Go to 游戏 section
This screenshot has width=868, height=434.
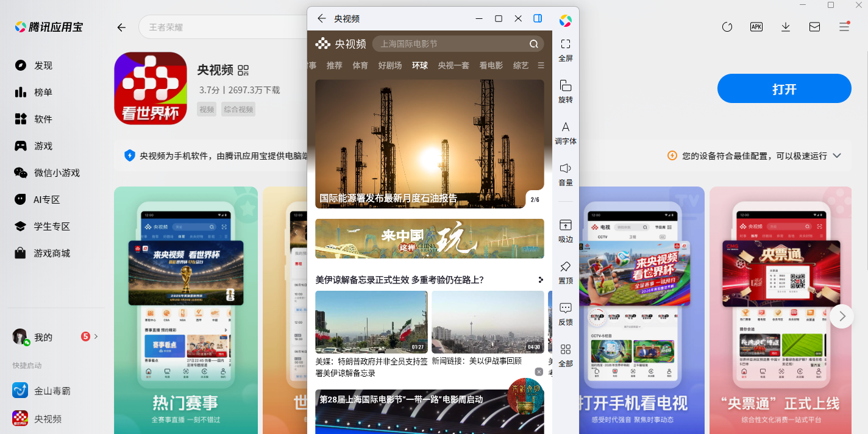pyautogui.click(x=34, y=146)
